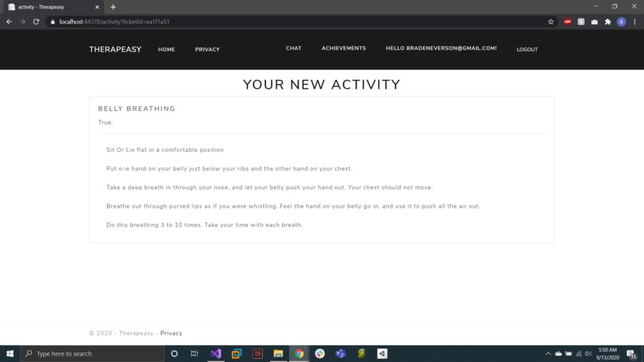Viewport: 644px width, 362px height.
Task: Open the Hello bradeneverson@gmail.com account link
Action: point(441,48)
